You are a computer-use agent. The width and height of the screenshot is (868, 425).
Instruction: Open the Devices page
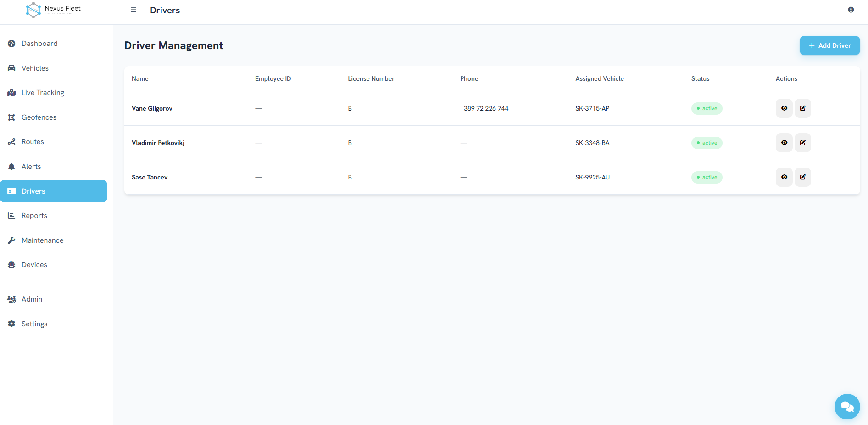pos(54,265)
